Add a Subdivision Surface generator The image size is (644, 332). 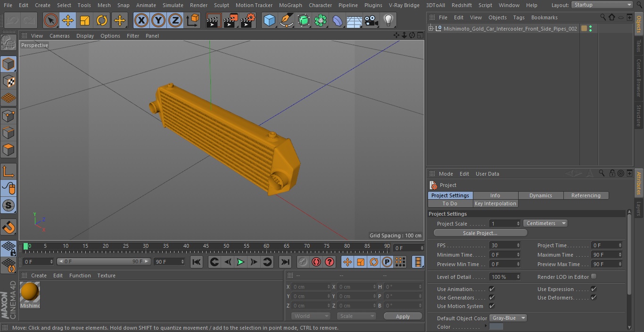[x=304, y=21]
